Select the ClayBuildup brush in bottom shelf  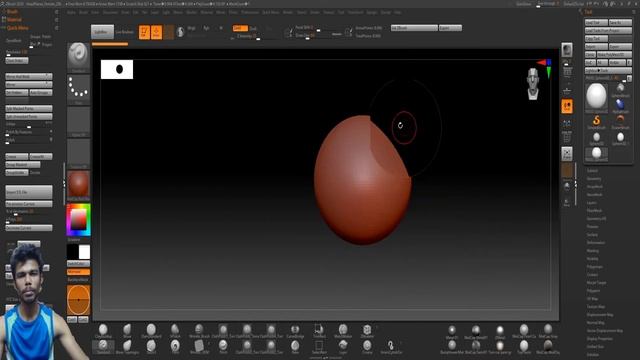click(103, 330)
